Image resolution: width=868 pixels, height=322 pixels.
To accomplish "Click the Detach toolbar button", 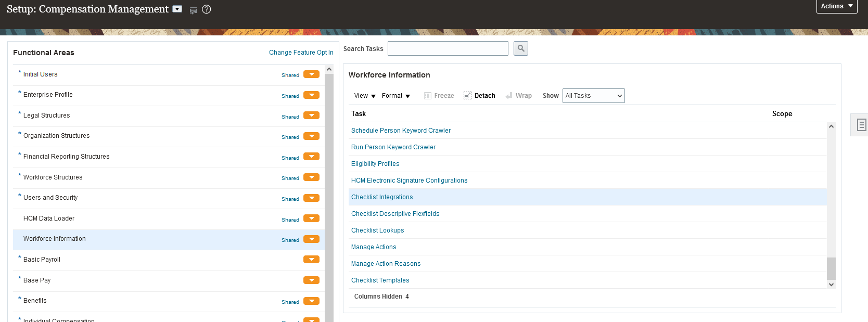I will [x=479, y=96].
